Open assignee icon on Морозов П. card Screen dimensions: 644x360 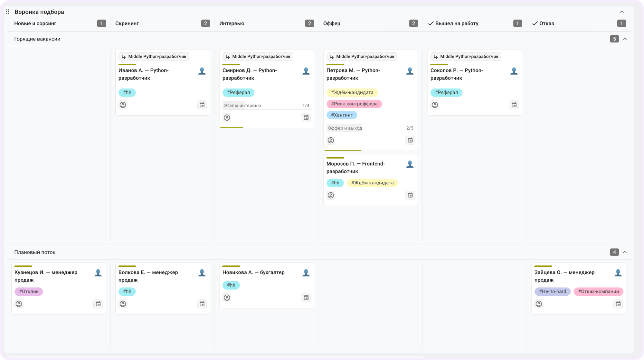[331, 195]
